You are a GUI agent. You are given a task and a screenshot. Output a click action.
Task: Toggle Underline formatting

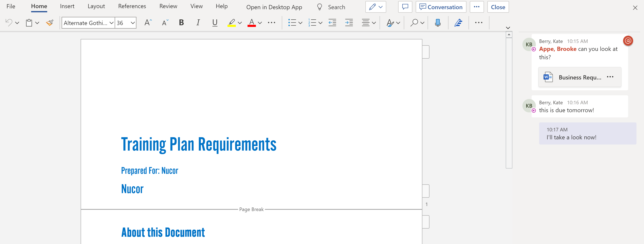pos(215,23)
